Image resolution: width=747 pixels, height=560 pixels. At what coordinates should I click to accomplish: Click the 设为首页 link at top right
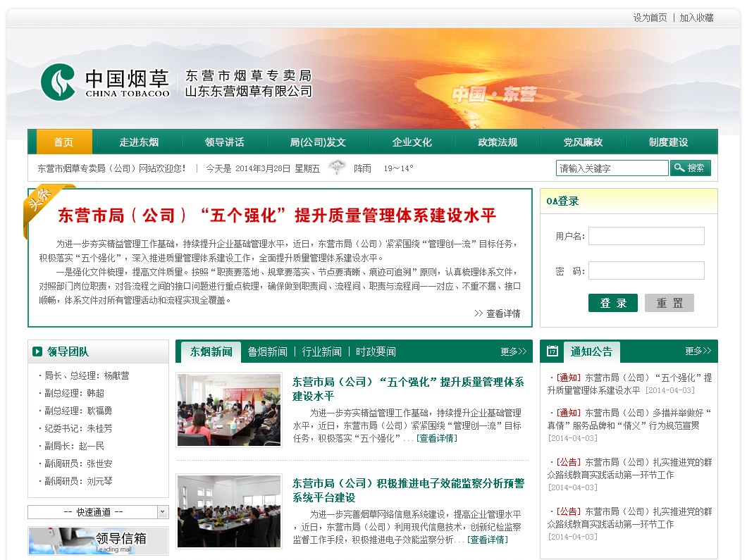(649, 17)
